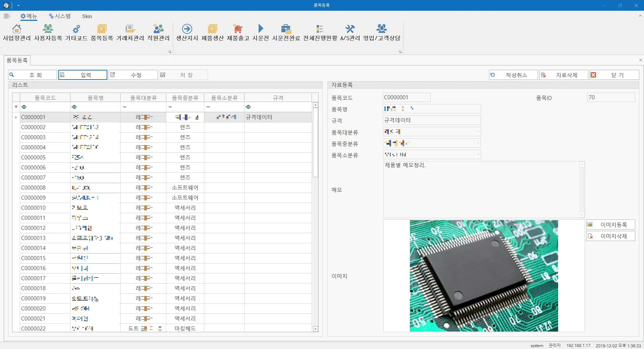Viewport: 644px width, 349px height.
Task: Click the 이미지등록 button
Action: pos(610,225)
